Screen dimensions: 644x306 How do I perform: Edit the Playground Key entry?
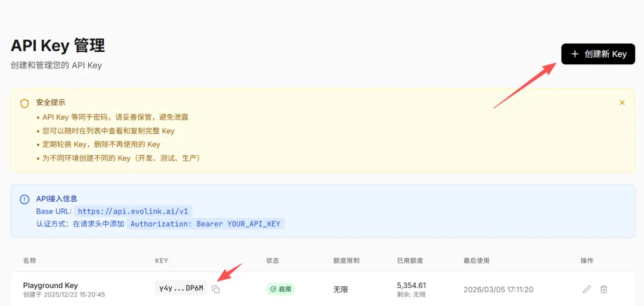(x=587, y=289)
